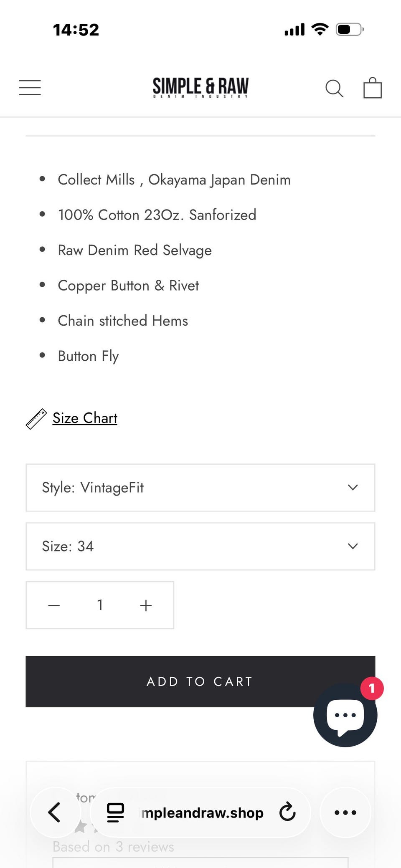Screen dimensions: 401x868
Task: Expand the Style: VintageFit dropdown
Action: (200, 488)
